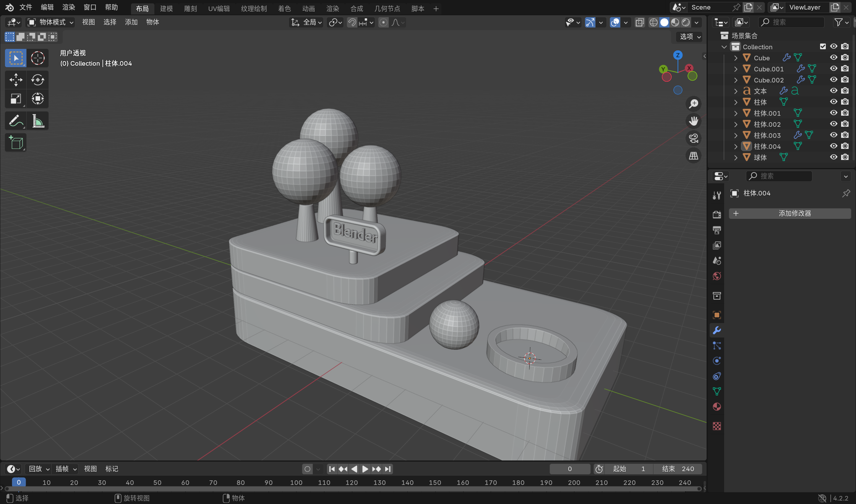Select the Measure ruler tool
Image resolution: width=856 pixels, height=504 pixels.
coord(37,121)
